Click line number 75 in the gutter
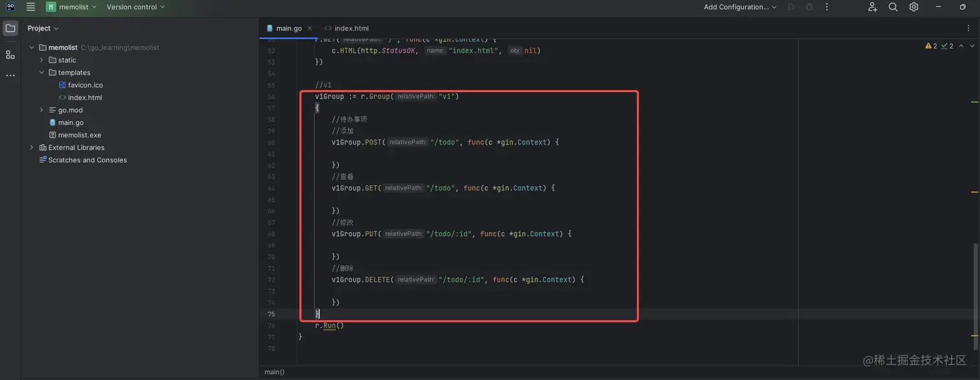This screenshot has width=980, height=380. pos(271,314)
